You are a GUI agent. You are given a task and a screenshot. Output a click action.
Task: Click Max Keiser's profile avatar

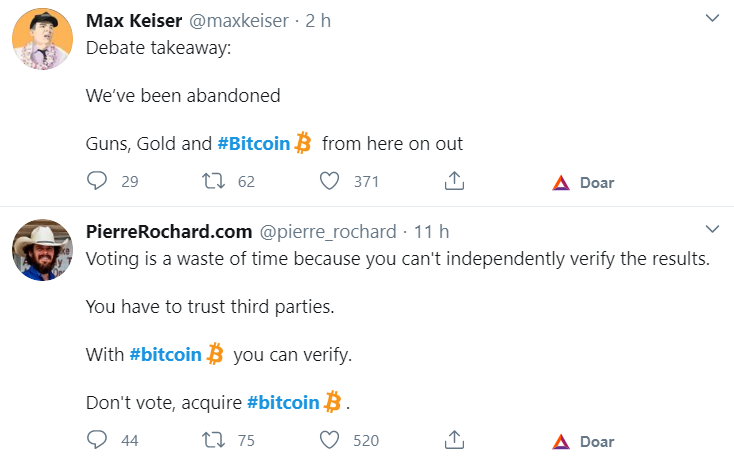(42, 39)
